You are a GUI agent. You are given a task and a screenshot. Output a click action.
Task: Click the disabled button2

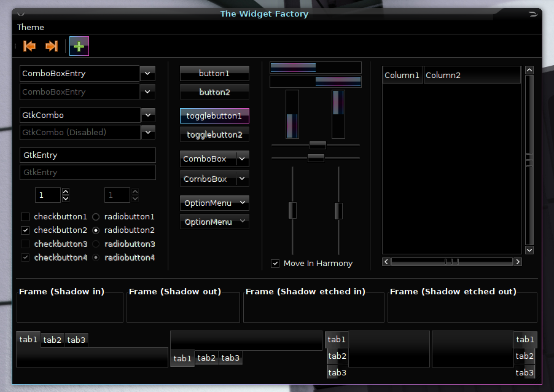pyautogui.click(x=214, y=92)
